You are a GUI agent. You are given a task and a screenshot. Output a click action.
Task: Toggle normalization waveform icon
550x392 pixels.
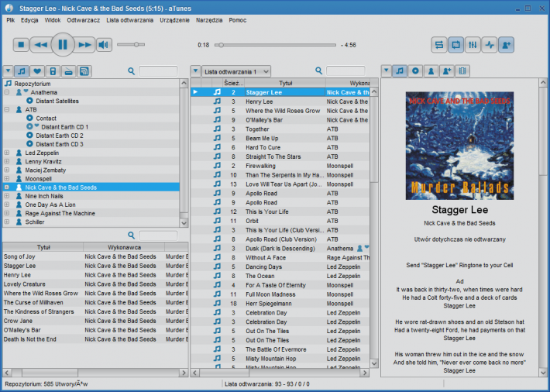coord(490,45)
